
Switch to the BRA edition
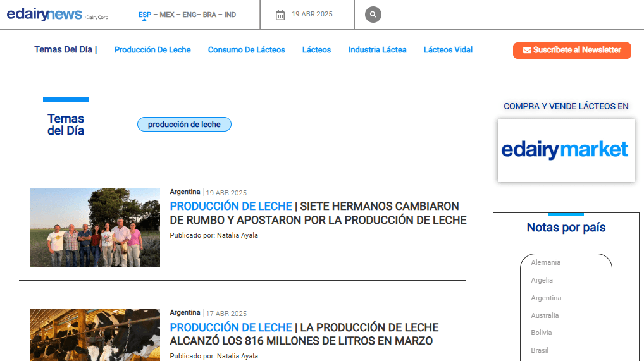coord(209,15)
